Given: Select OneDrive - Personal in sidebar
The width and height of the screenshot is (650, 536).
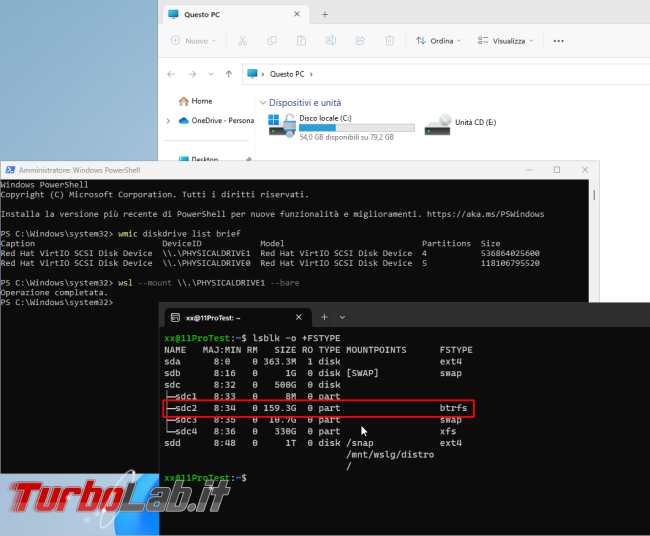Looking at the screenshot, I should 216,120.
